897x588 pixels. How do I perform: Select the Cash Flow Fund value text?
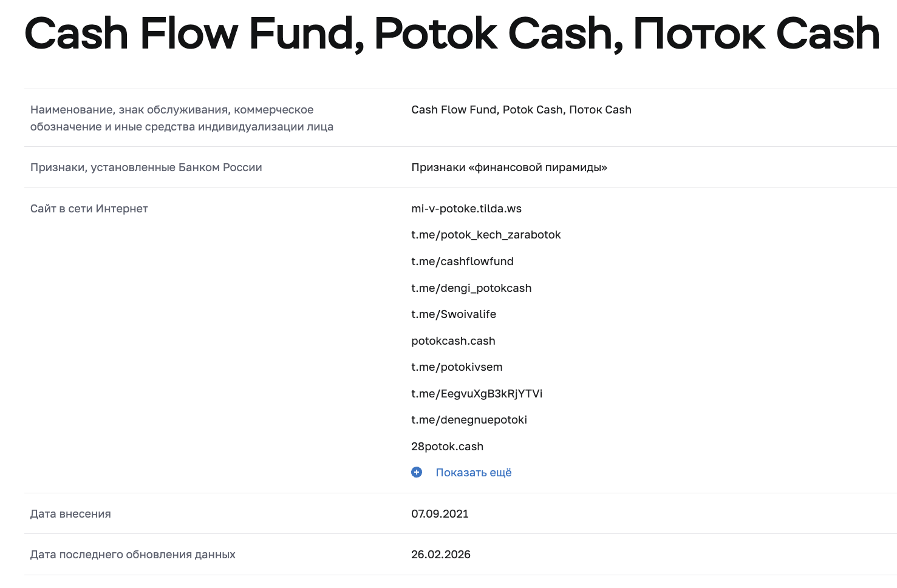pyautogui.click(x=521, y=110)
